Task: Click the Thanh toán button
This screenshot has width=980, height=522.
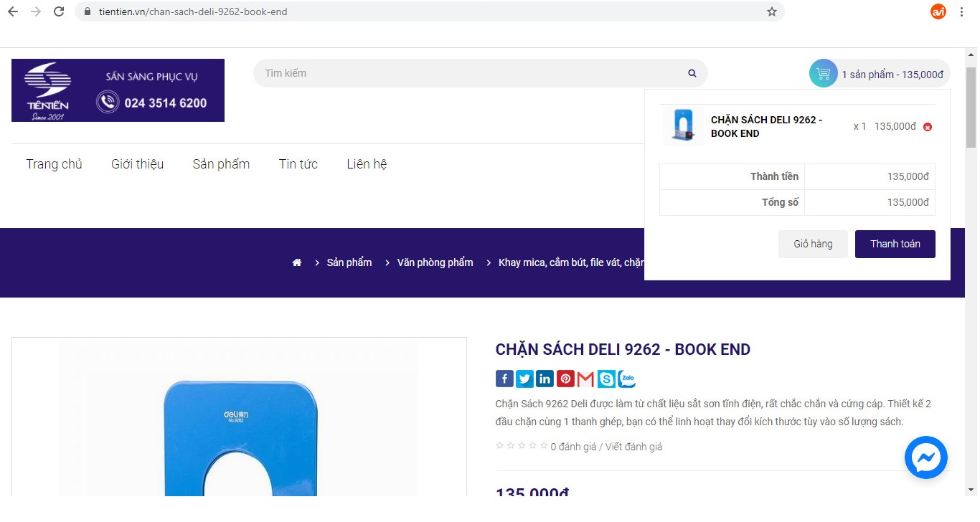Action: pyautogui.click(x=895, y=244)
